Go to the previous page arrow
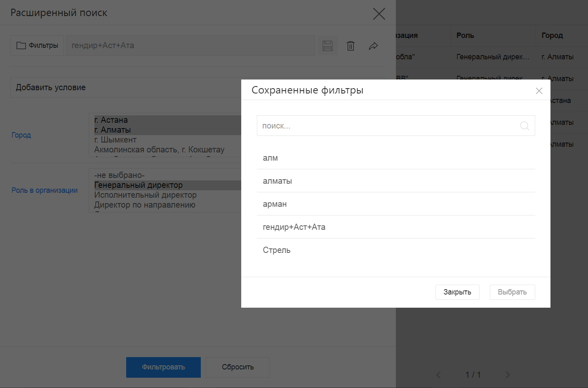The width and height of the screenshot is (588, 388). (438, 375)
